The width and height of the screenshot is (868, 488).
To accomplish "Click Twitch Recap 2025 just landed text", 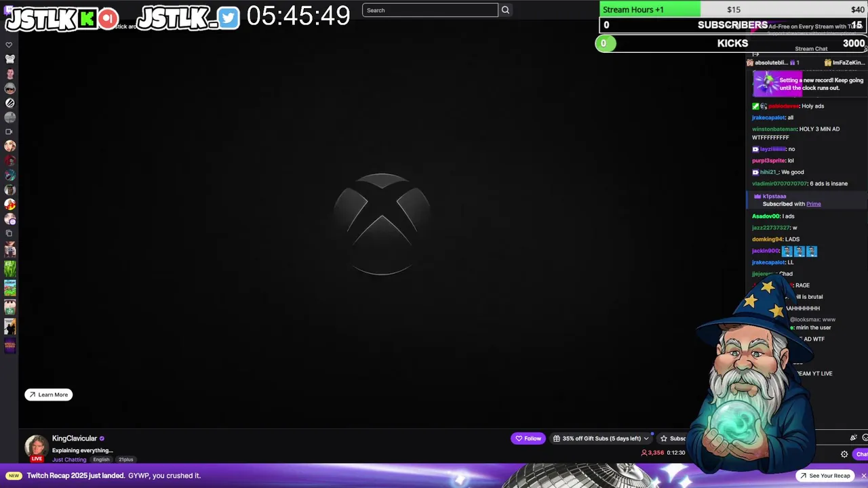I will click(x=76, y=476).
